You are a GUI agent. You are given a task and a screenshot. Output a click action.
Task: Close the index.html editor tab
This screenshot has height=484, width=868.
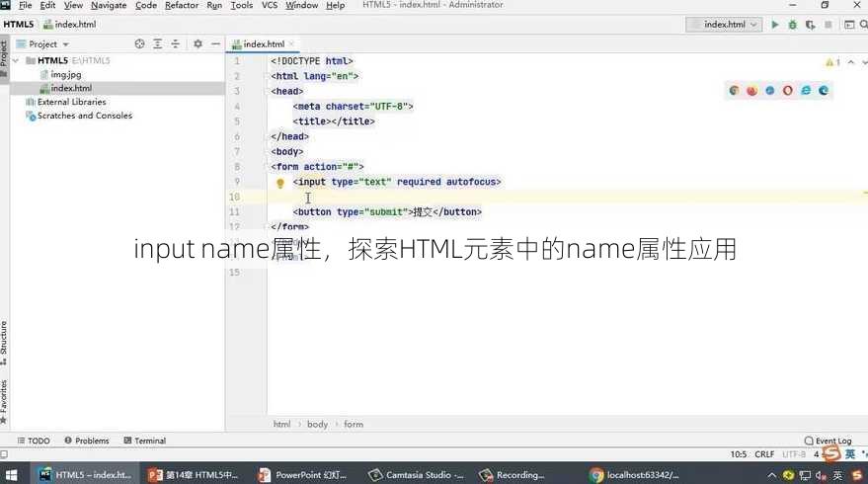coord(291,43)
